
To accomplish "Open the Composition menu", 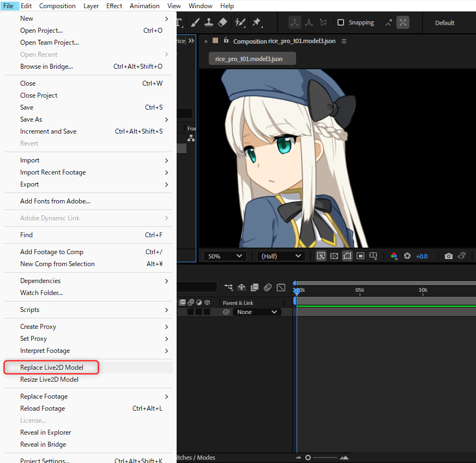I will click(57, 6).
